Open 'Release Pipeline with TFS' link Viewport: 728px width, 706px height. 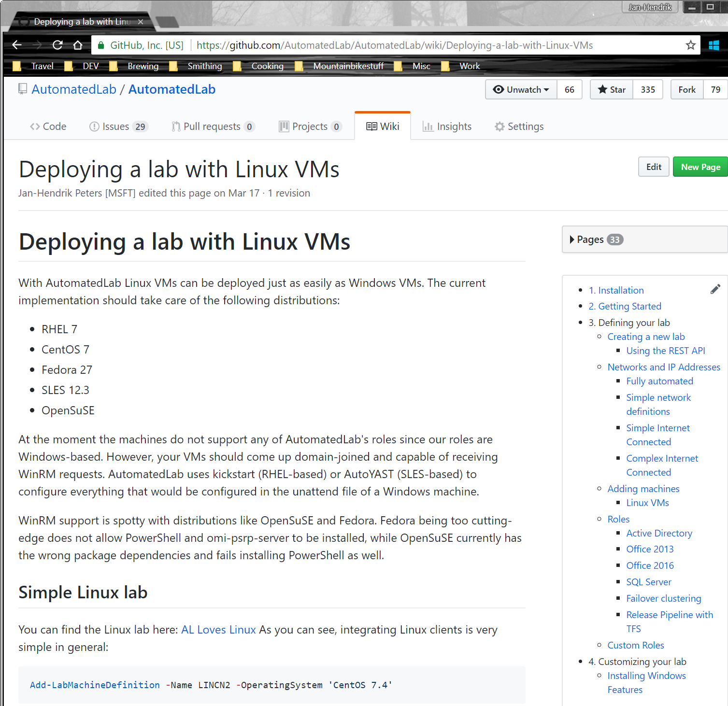pos(670,622)
